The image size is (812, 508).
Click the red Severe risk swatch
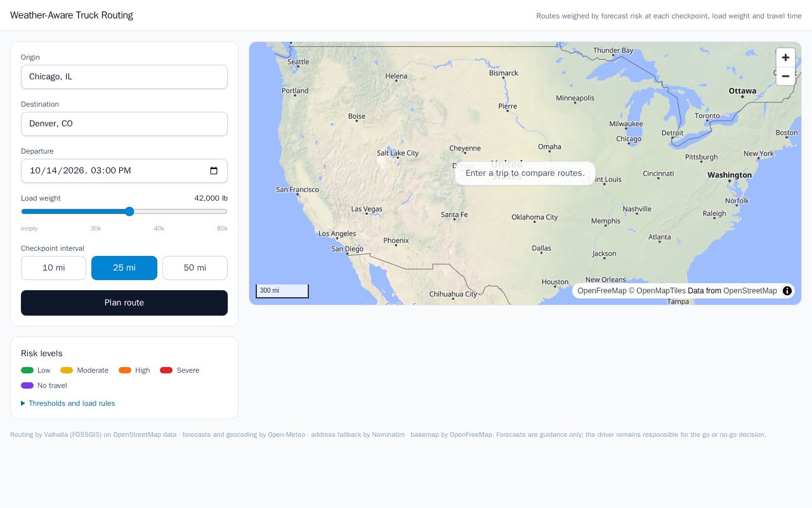(x=166, y=370)
